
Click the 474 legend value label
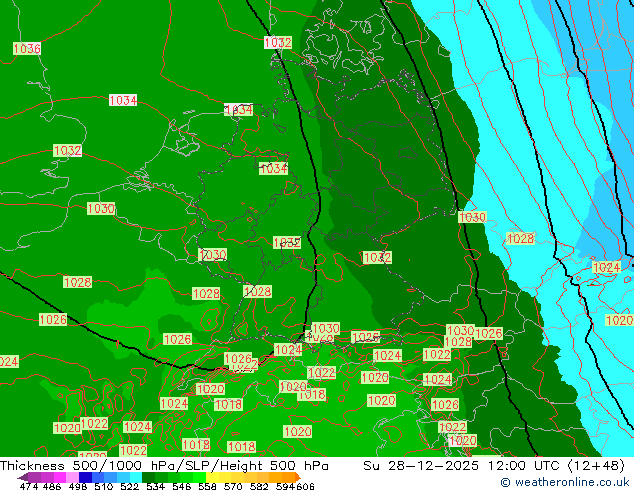(x=29, y=486)
